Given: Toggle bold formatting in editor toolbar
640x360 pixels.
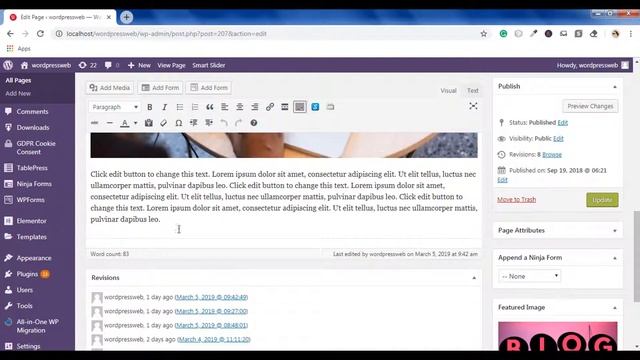Looking at the screenshot, I should point(150,107).
